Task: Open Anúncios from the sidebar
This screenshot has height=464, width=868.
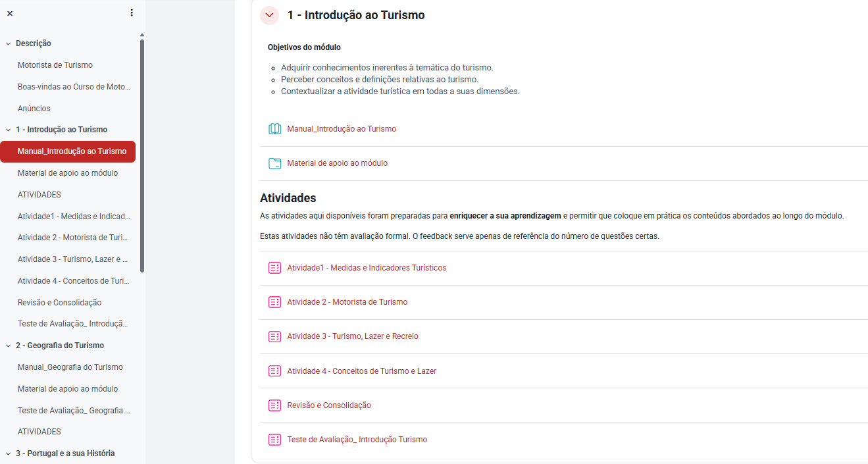Action: [34, 109]
